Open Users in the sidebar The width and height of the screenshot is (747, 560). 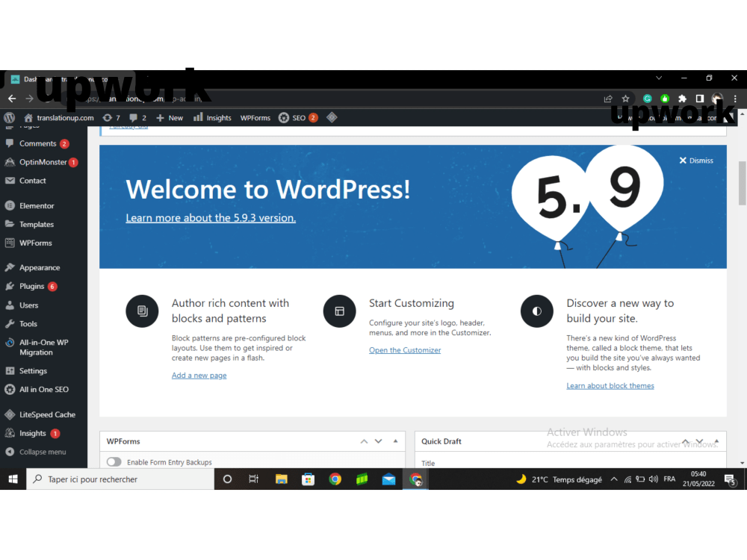pyautogui.click(x=43, y=305)
